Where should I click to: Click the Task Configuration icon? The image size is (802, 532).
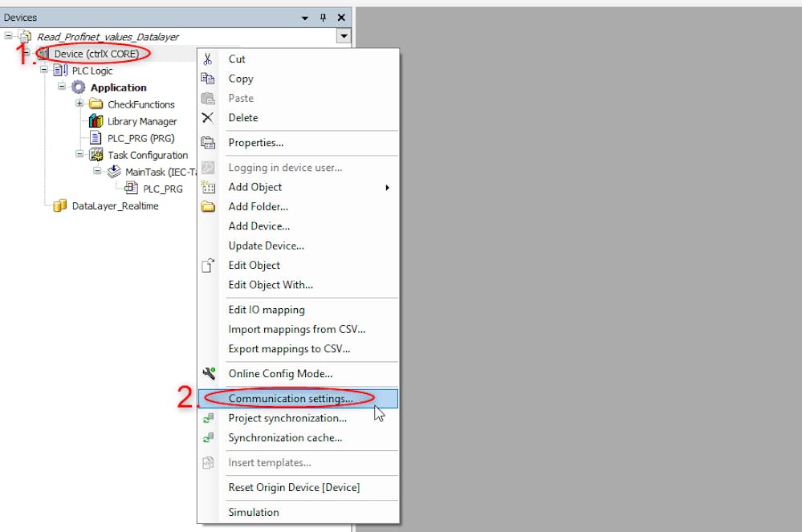(96, 155)
